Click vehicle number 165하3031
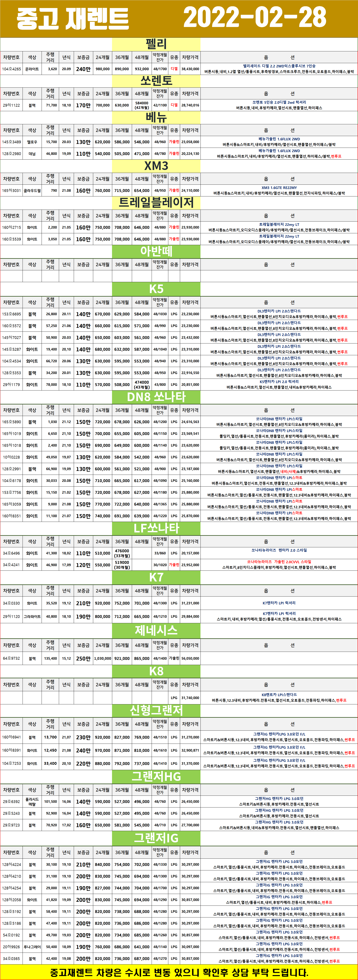Viewport: 358px width, 980px height. click(11, 191)
